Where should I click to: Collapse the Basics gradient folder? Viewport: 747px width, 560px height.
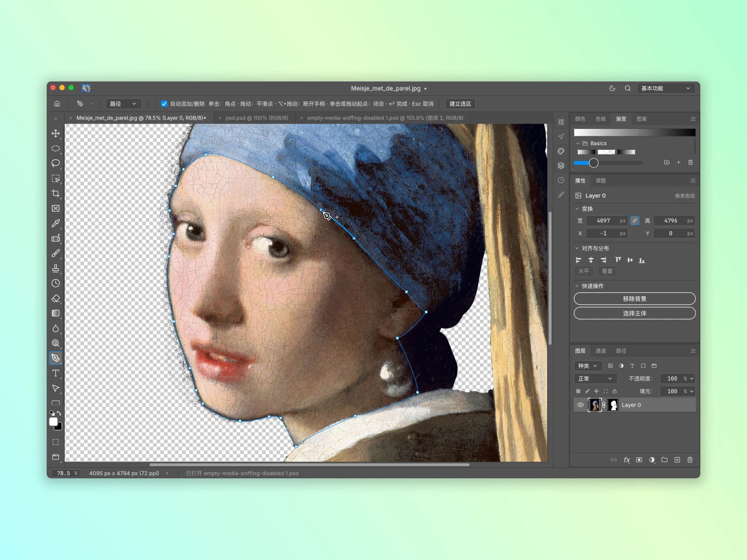click(x=578, y=143)
